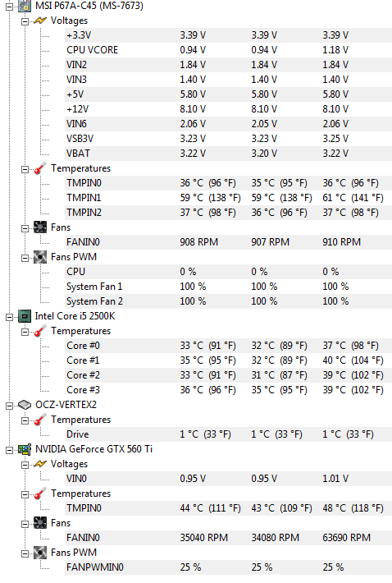Collapse the motherboard Voltages section
The height and width of the screenshot is (583, 392).
click(25, 21)
